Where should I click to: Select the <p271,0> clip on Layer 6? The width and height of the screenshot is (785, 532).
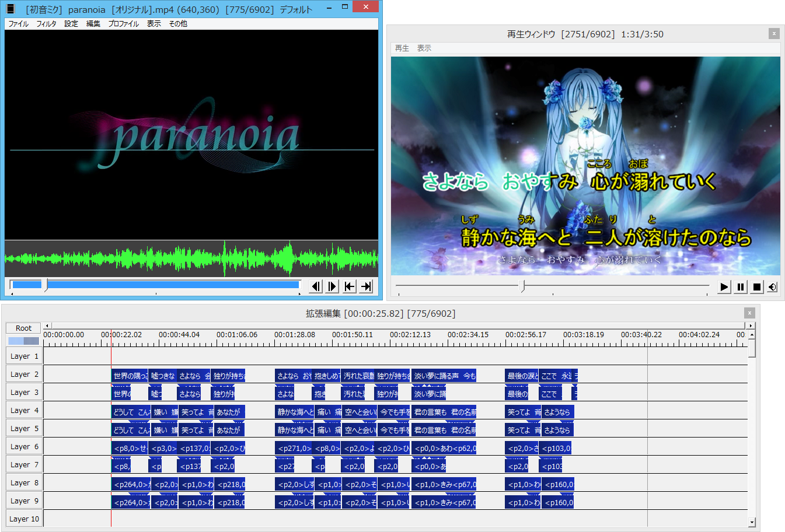(294, 448)
